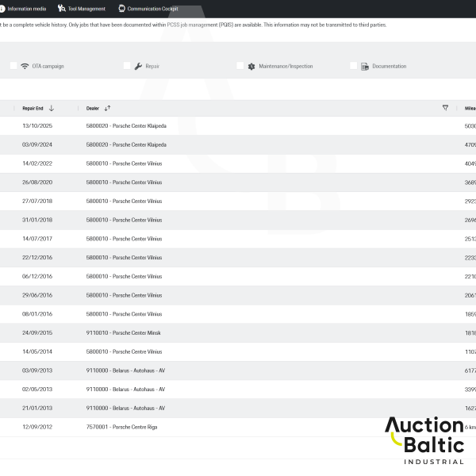Click the Maintenance/Inspection gear icon

pyautogui.click(x=251, y=67)
